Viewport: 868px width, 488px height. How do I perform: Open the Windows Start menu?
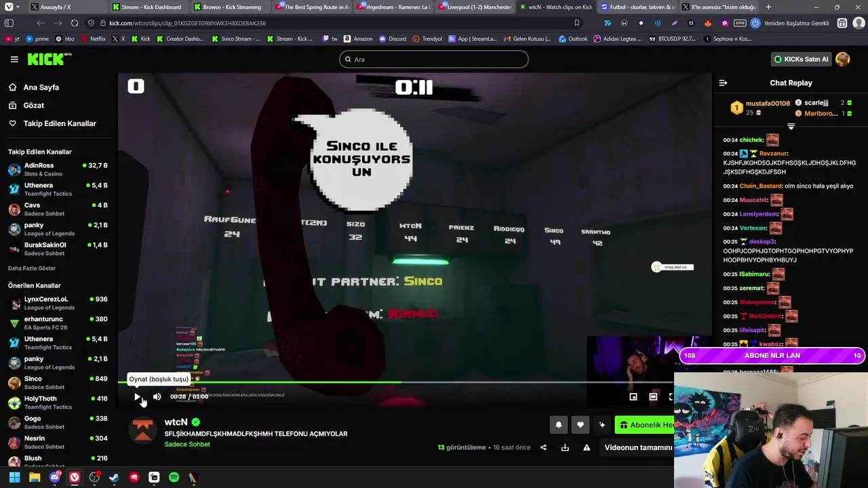14,477
